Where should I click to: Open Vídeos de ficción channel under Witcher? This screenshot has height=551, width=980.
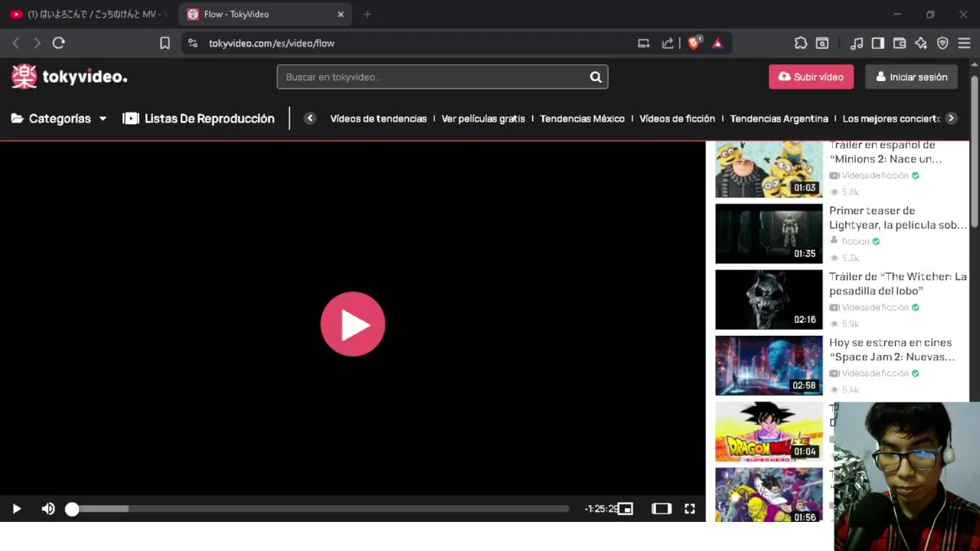tap(874, 308)
